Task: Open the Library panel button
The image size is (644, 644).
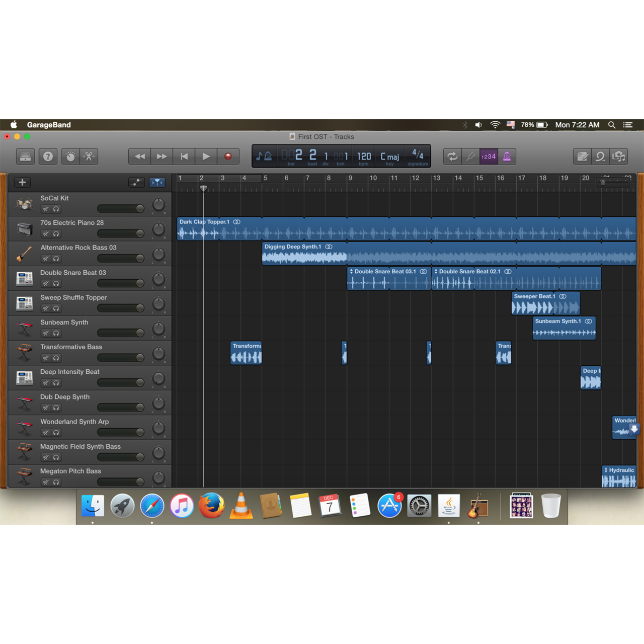Action: pos(25,156)
